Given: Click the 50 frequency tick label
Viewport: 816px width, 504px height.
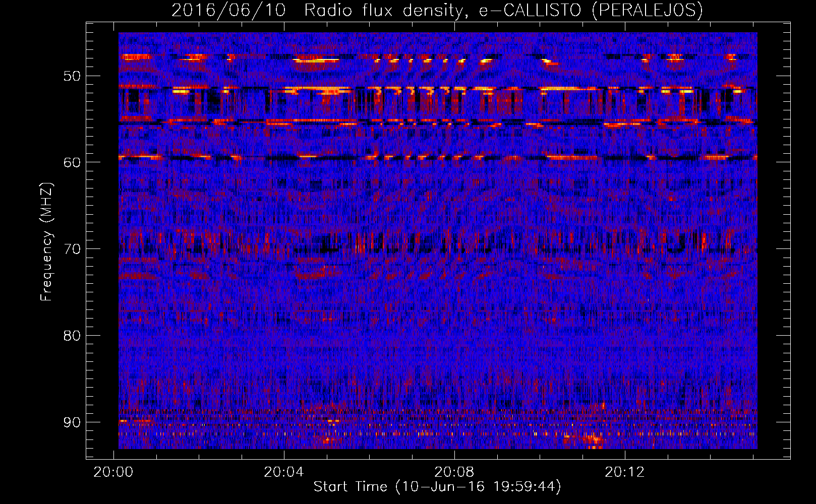Looking at the screenshot, I should tap(72, 76).
